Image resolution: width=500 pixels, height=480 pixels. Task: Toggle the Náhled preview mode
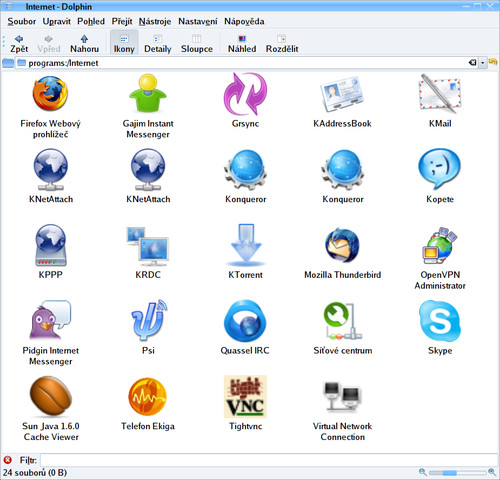242,43
